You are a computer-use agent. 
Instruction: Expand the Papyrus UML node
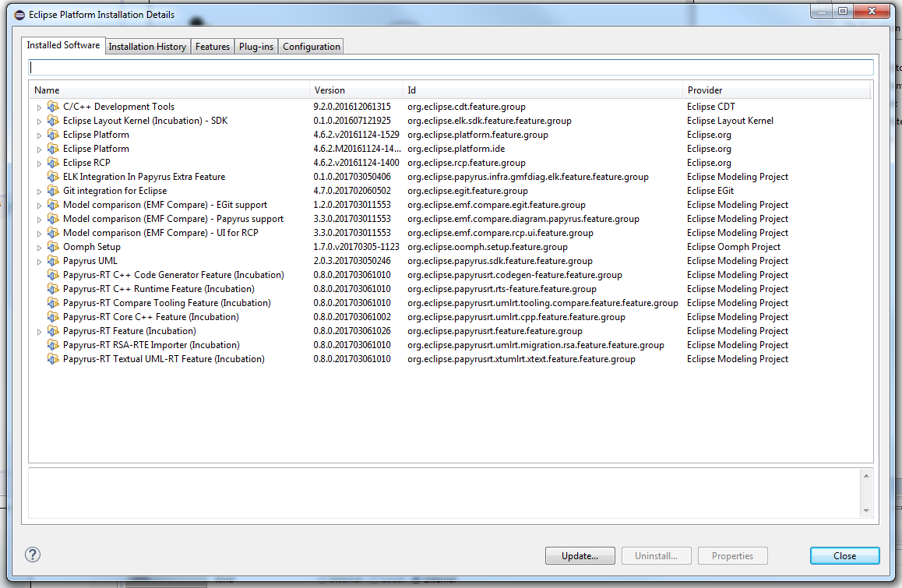click(x=39, y=262)
